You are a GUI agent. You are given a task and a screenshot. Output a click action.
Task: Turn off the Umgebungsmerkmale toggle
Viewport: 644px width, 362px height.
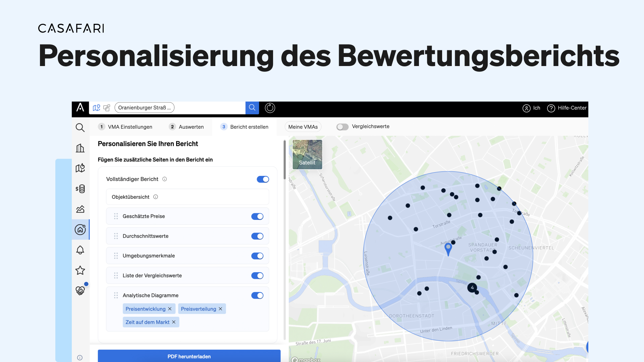tap(257, 256)
